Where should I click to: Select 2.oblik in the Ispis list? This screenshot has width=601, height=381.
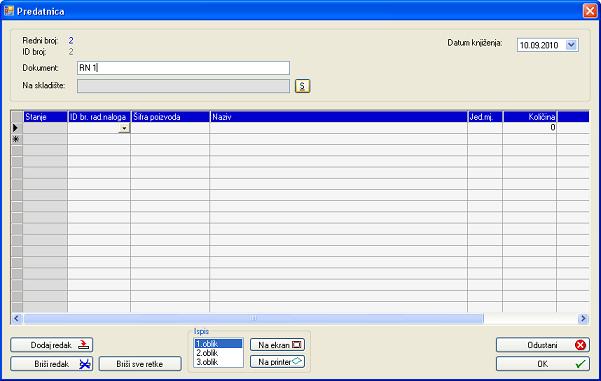tap(218, 353)
